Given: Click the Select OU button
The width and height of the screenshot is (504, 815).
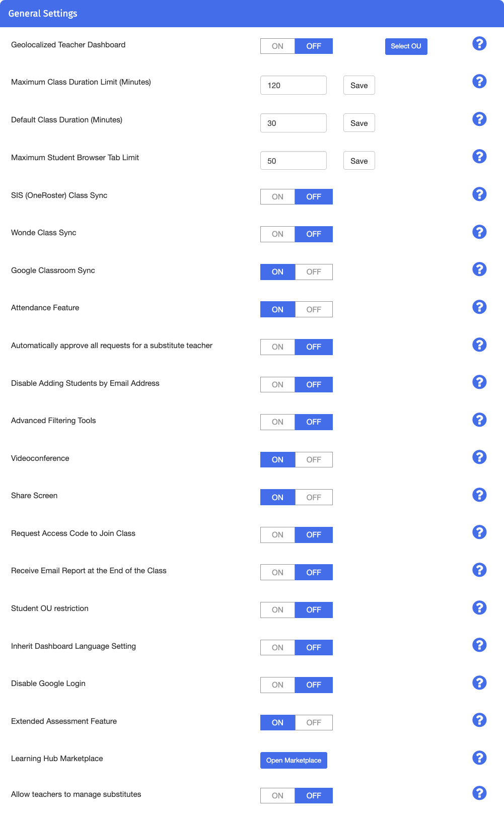Looking at the screenshot, I should tap(406, 46).
